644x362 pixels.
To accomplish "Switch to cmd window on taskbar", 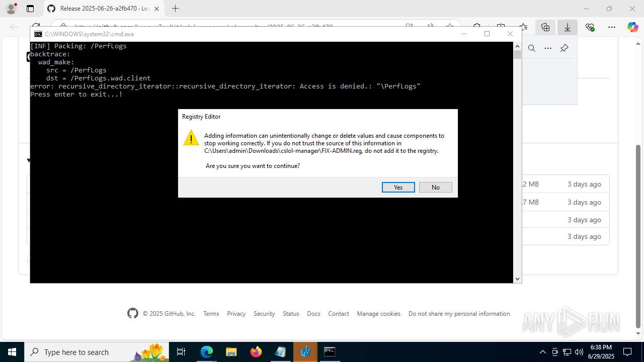I will tap(330, 352).
